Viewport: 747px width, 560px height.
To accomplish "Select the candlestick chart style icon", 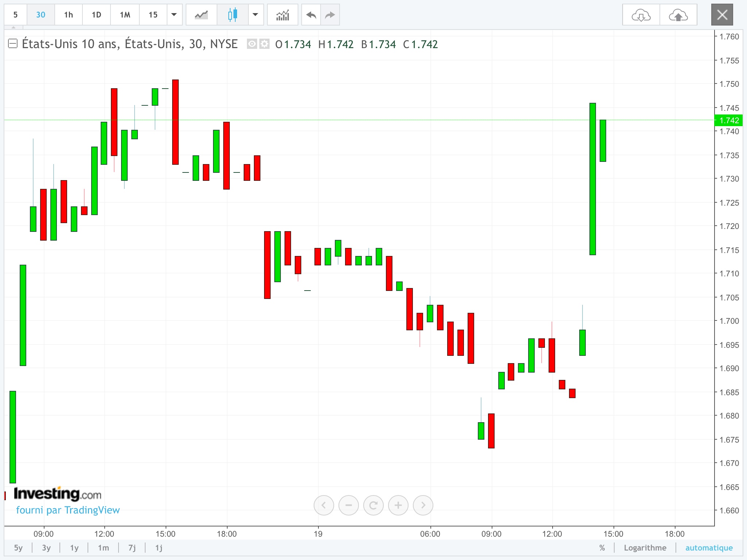I will coord(232,15).
